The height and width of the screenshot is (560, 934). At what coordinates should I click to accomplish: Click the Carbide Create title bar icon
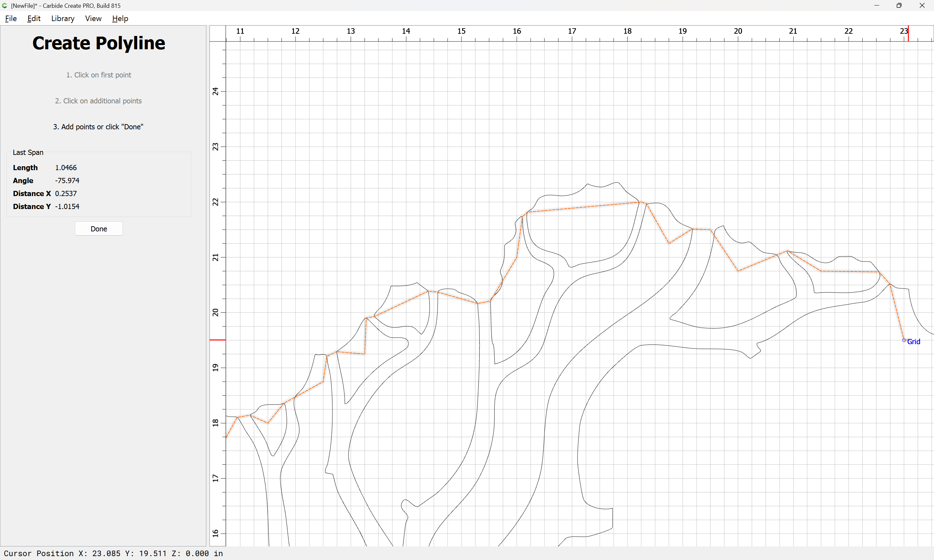(5, 5)
